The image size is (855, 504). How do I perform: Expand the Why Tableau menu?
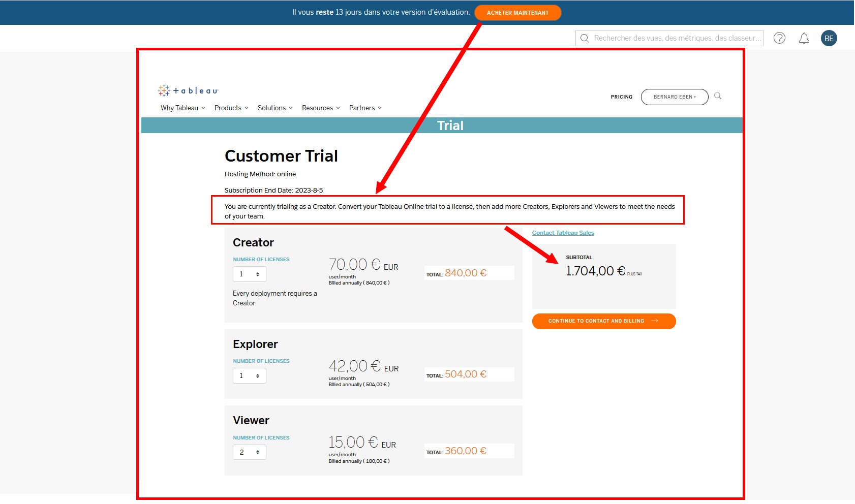[183, 108]
